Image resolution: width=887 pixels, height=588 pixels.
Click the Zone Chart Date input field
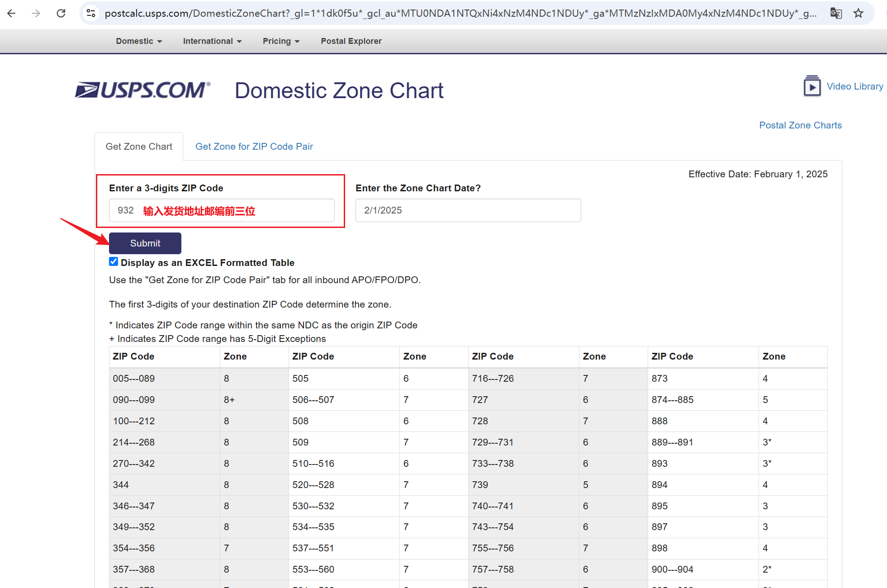point(468,210)
